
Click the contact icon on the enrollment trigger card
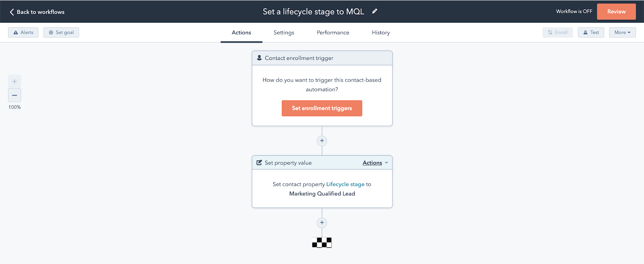tap(259, 58)
